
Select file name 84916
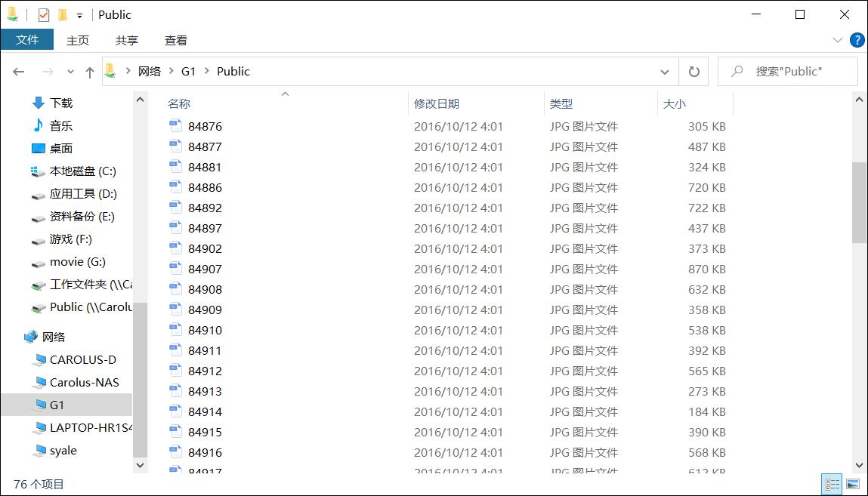click(x=205, y=453)
